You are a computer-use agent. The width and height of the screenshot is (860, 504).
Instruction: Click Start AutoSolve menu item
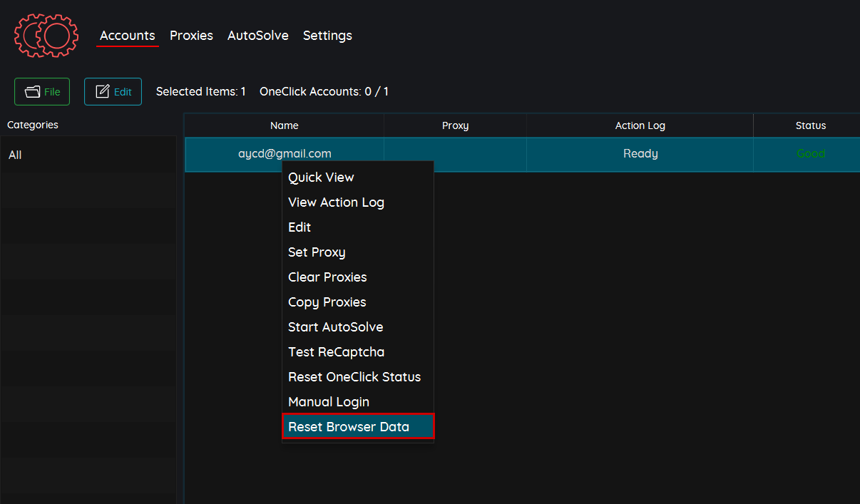tap(335, 327)
